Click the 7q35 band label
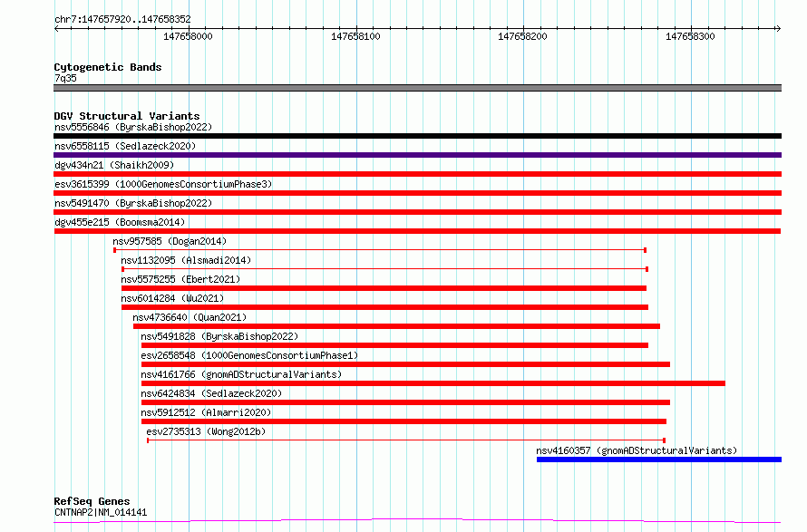807x532 pixels. coord(65,78)
